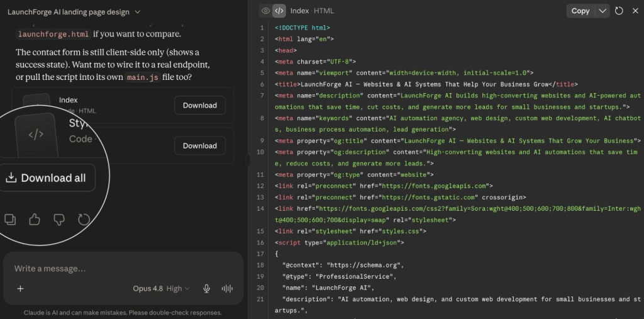Retry the assistant response
The image size is (644, 319).
tap(84, 219)
